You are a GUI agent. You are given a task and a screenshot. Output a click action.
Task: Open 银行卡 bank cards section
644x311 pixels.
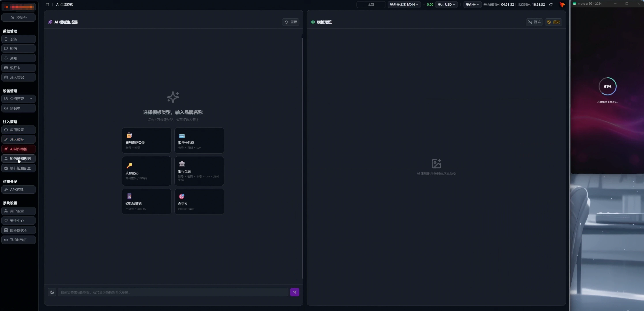pyautogui.click(x=19, y=68)
